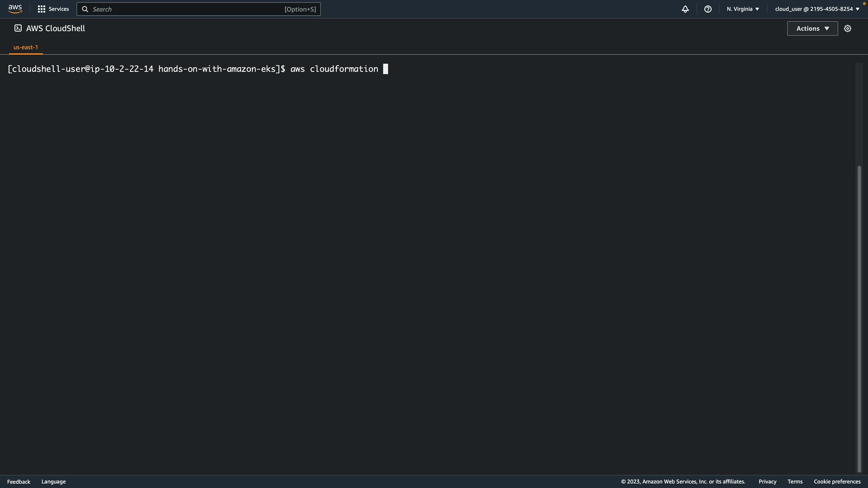
Task: Open the Language selector
Action: click(x=53, y=482)
